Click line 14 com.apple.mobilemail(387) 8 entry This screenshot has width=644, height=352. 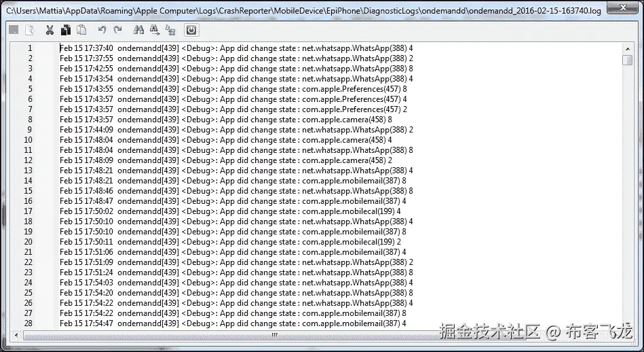(233, 181)
